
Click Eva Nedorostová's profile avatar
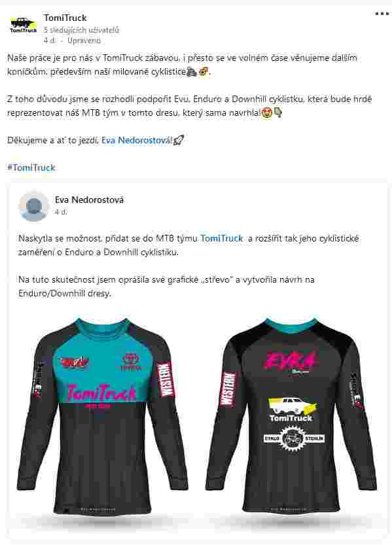pos(34,205)
